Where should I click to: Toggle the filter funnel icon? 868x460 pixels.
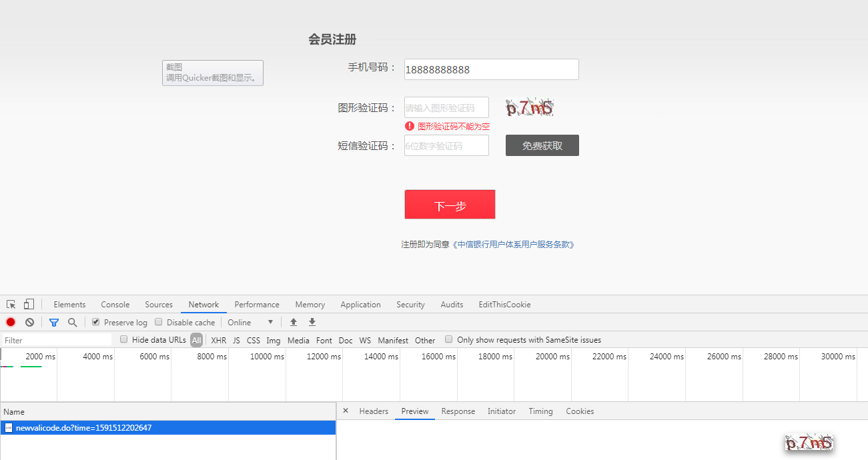pos(54,322)
